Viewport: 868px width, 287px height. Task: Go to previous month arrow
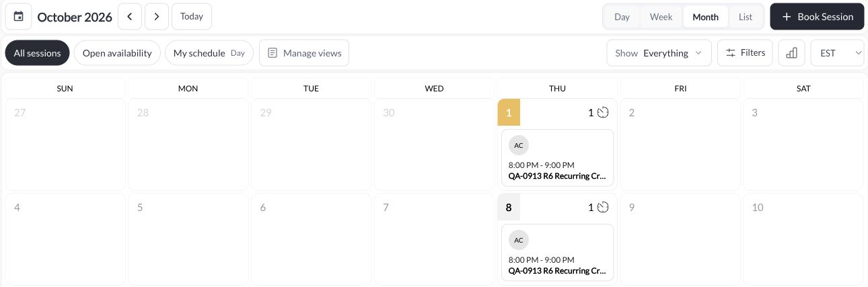(130, 17)
